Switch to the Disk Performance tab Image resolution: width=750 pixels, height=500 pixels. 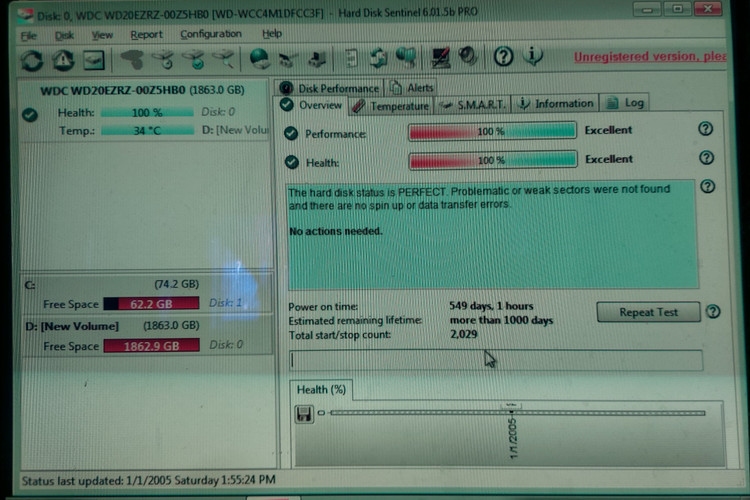click(x=329, y=88)
